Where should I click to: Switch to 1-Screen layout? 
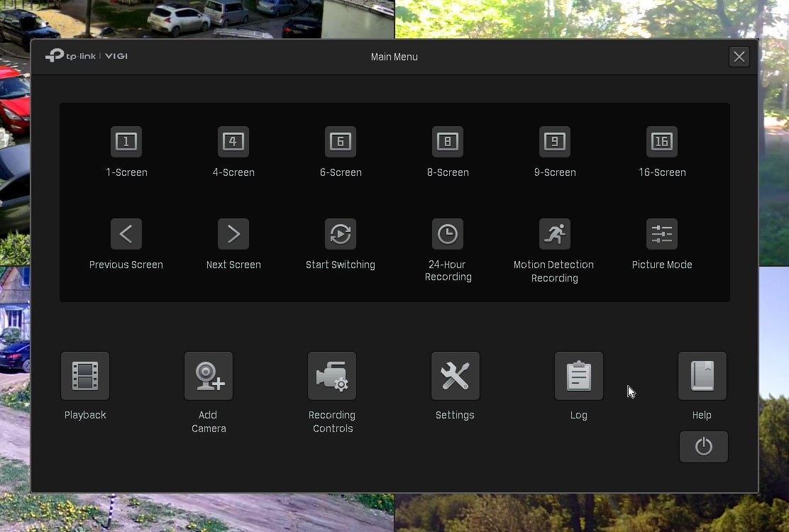coord(126,142)
